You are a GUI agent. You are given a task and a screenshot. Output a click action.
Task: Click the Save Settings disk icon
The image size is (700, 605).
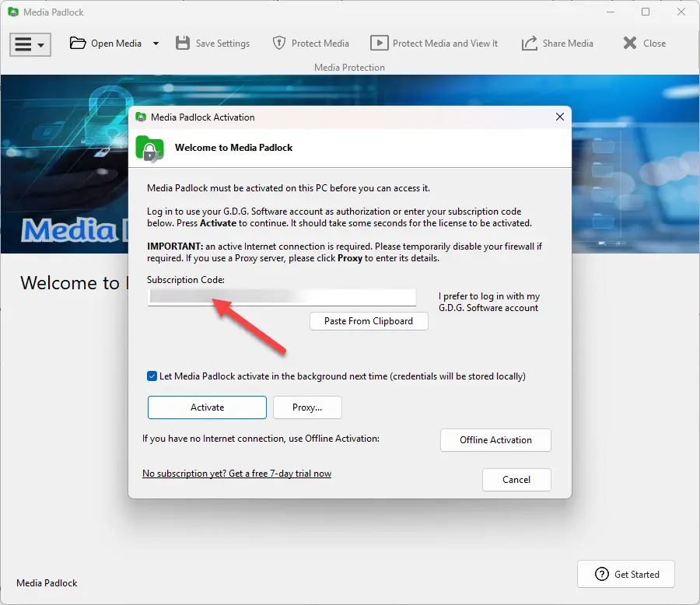coord(182,43)
